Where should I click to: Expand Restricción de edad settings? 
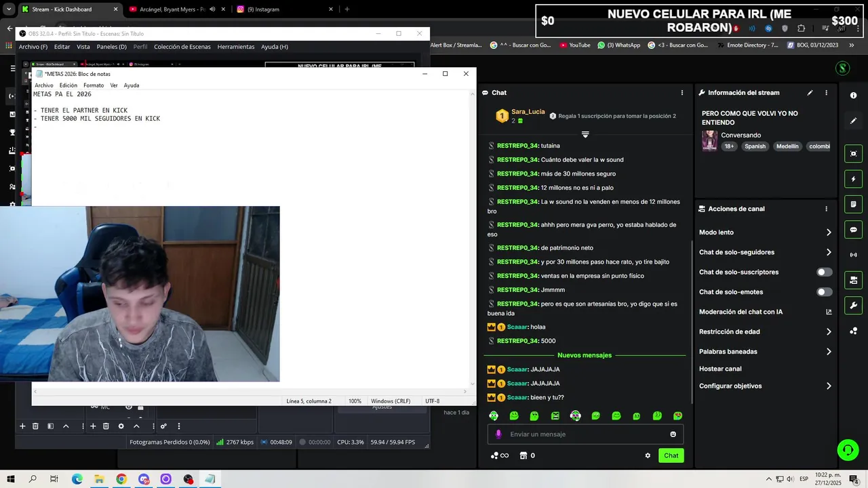(829, 331)
